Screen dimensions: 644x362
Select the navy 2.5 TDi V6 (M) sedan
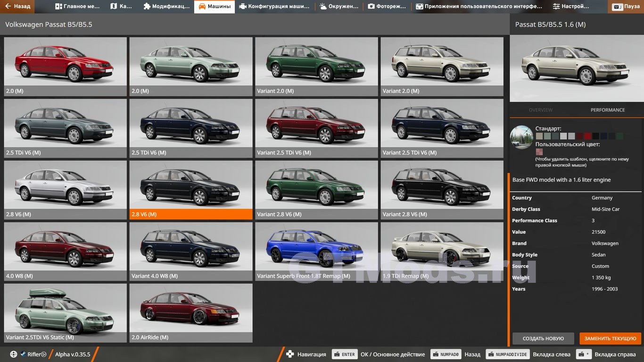click(191, 128)
